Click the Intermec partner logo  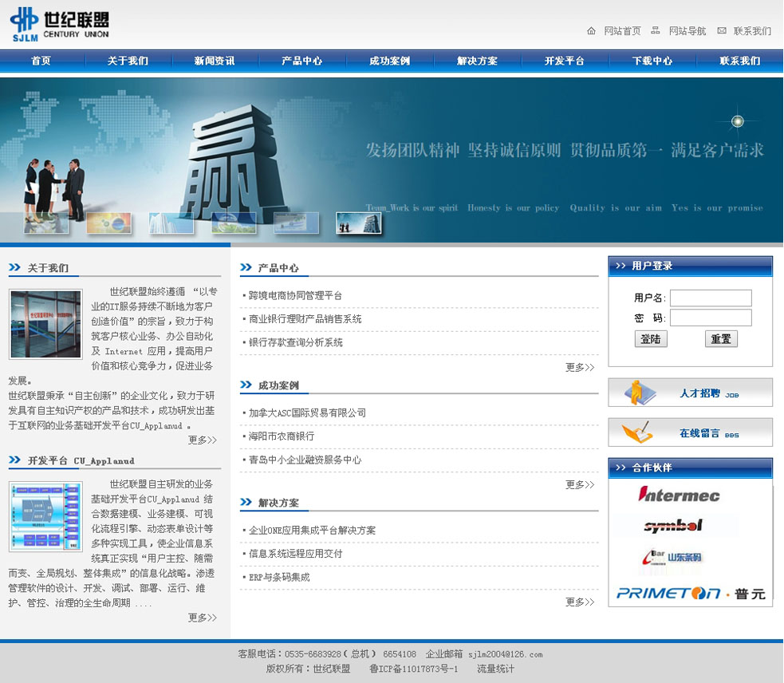pos(679,495)
